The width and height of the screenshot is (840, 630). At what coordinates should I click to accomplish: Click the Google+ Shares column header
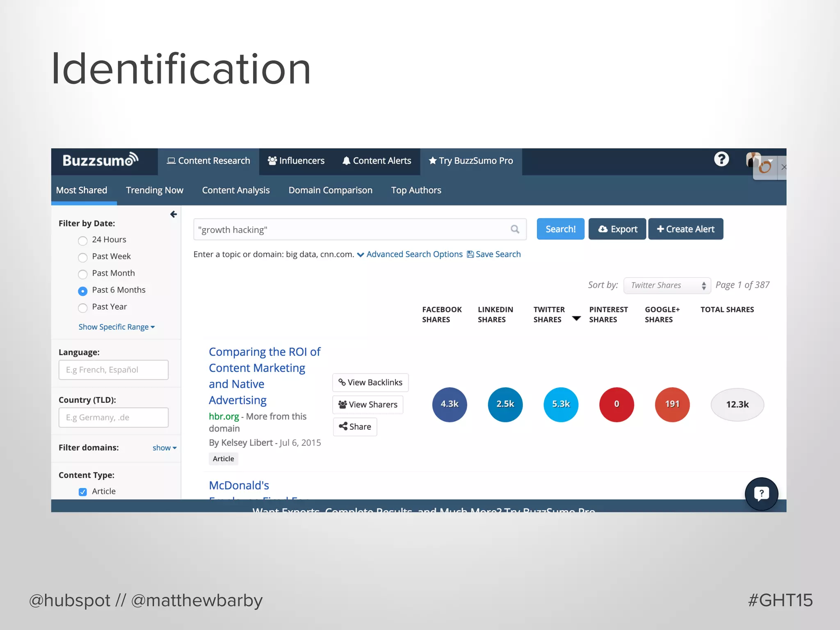tap(662, 315)
